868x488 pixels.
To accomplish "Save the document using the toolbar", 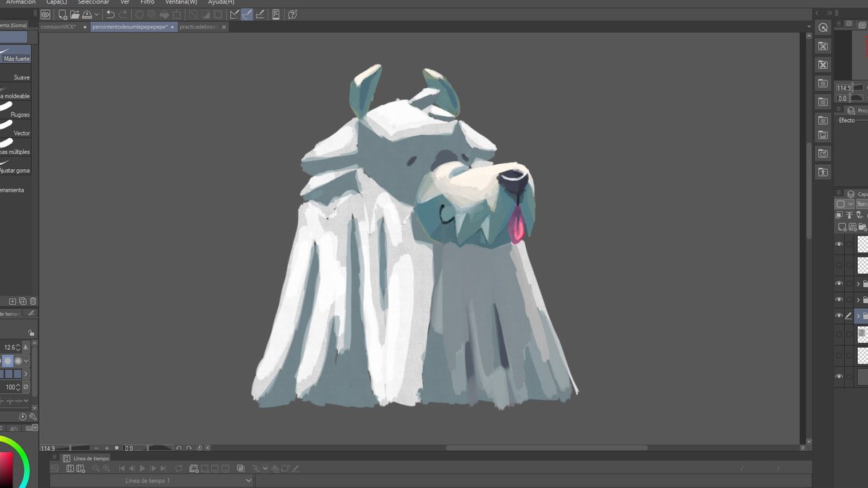I will 87,14.
